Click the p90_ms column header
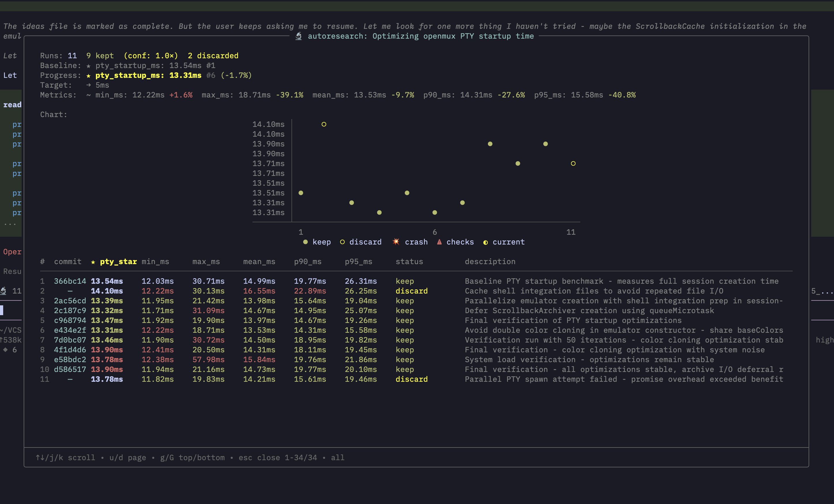Screen dimensions: 834x504 coord(308,262)
